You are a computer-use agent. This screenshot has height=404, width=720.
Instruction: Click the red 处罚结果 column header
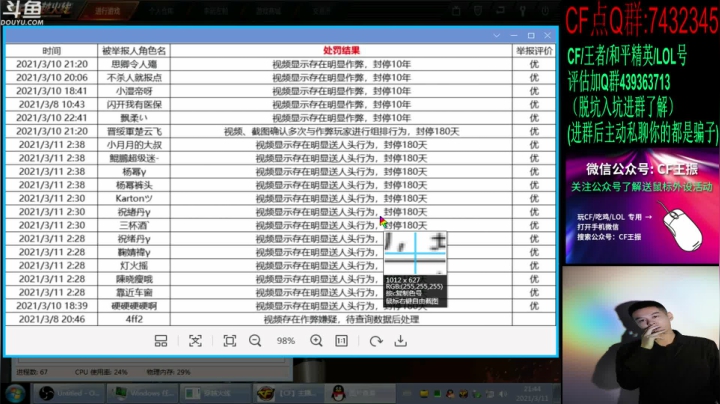341,50
